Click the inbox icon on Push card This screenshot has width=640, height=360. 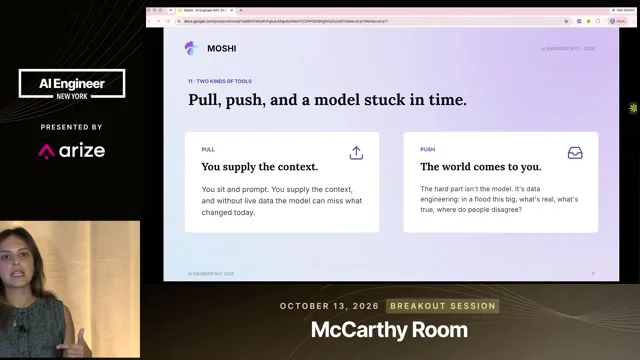point(575,153)
